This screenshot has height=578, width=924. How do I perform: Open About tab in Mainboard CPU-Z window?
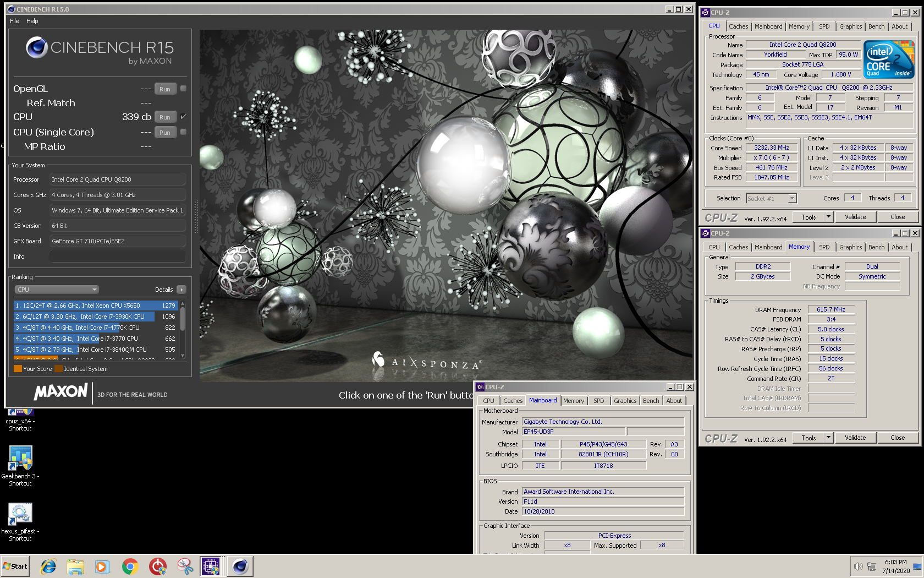coord(674,401)
